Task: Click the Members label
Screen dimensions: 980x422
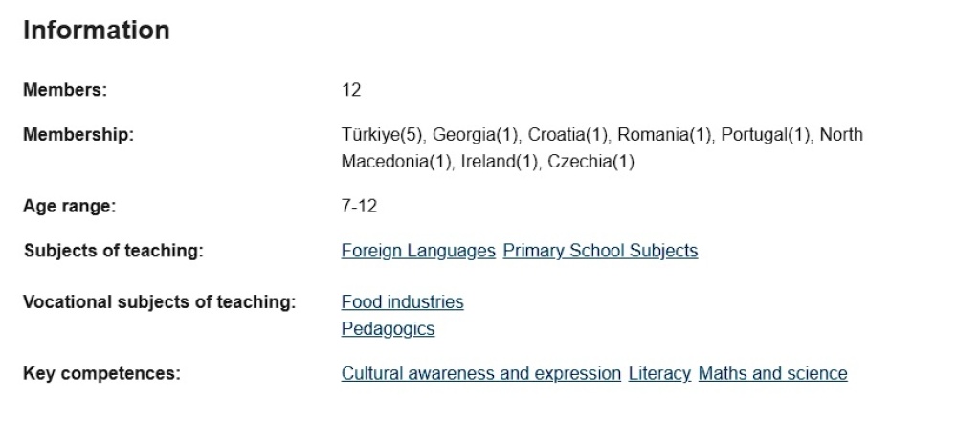Action: [65, 90]
